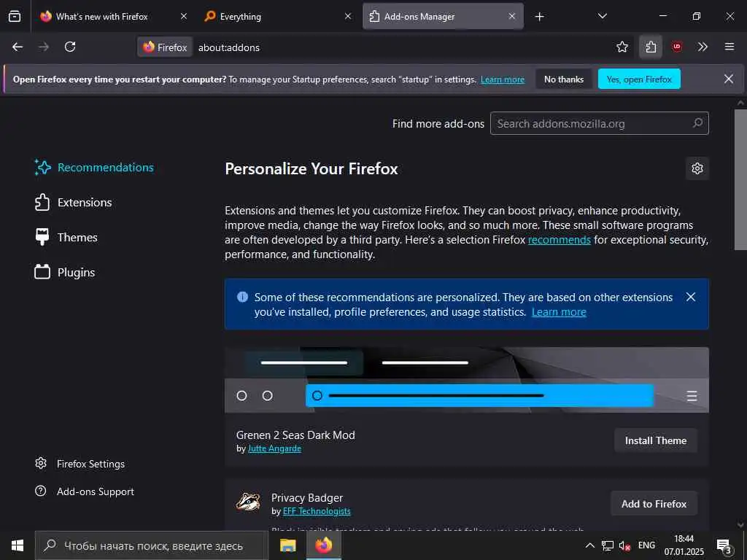Reload the current page
Image resolution: width=747 pixels, height=560 pixels.
pyautogui.click(x=70, y=47)
